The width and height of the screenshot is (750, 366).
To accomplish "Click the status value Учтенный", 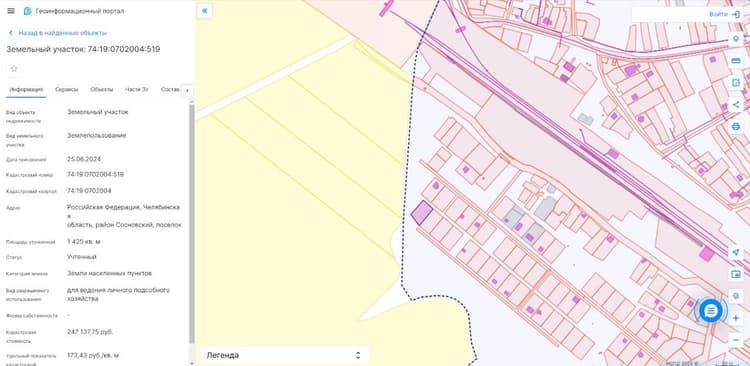I will [x=82, y=257].
